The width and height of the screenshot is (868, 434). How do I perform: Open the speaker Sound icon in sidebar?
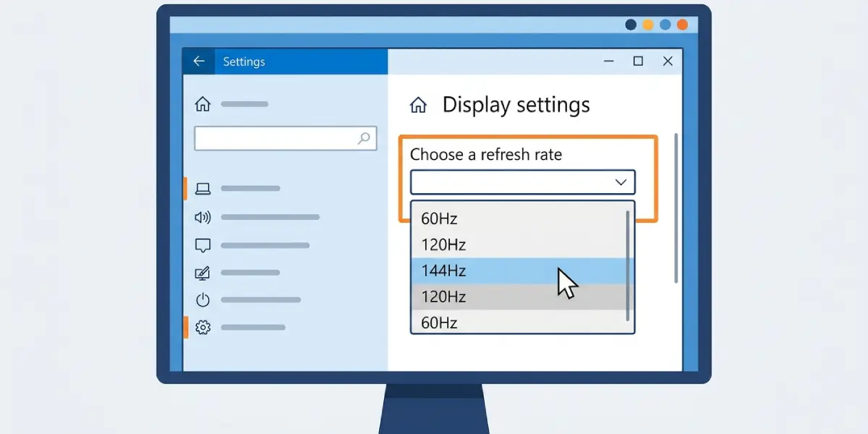pyautogui.click(x=203, y=217)
